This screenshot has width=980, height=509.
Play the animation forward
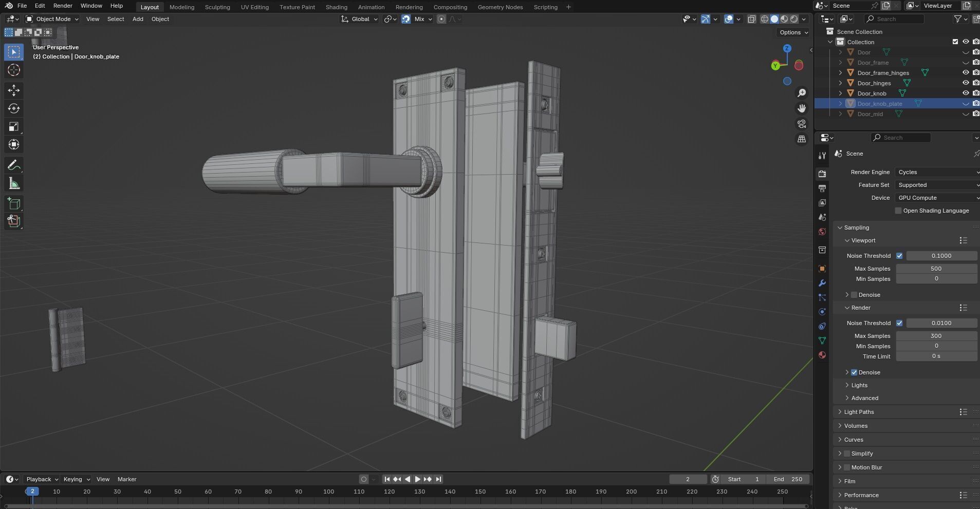click(417, 479)
